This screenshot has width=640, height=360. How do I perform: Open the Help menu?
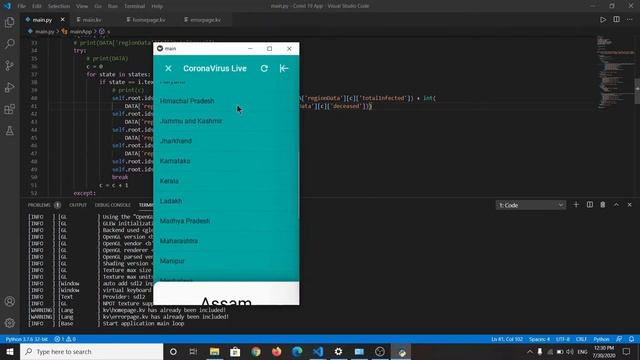click(x=157, y=6)
